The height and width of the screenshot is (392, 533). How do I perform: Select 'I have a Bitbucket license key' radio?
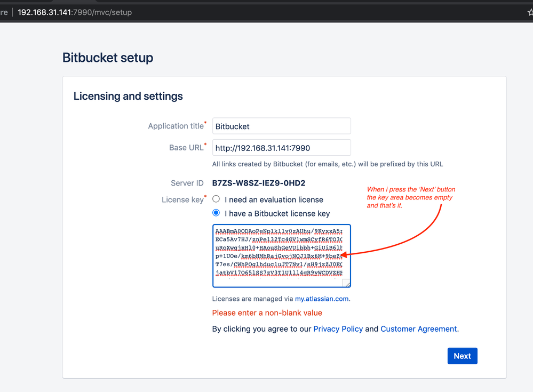[x=216, y=213]
